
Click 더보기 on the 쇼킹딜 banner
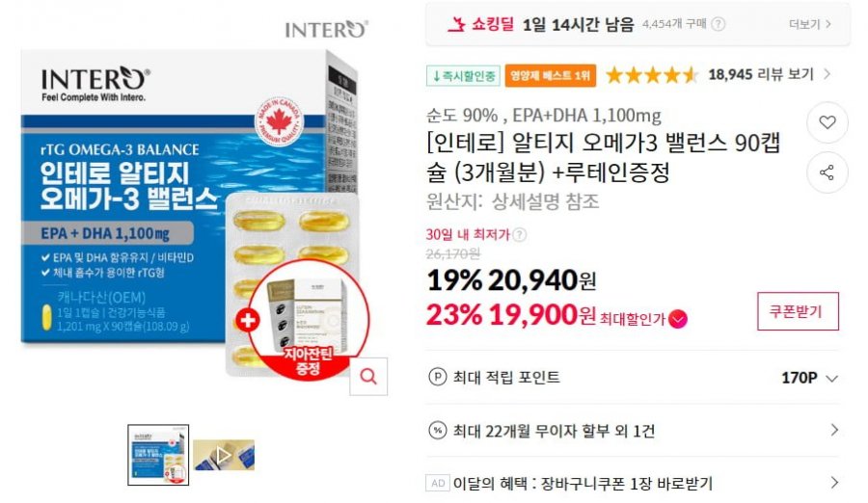click(x=810, y=24)
